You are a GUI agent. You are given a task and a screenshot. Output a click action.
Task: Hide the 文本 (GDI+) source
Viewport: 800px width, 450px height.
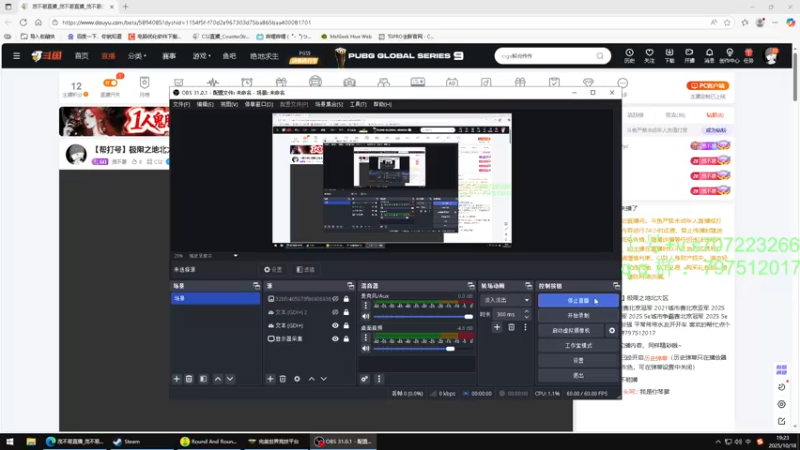click(x=335, y=326)
